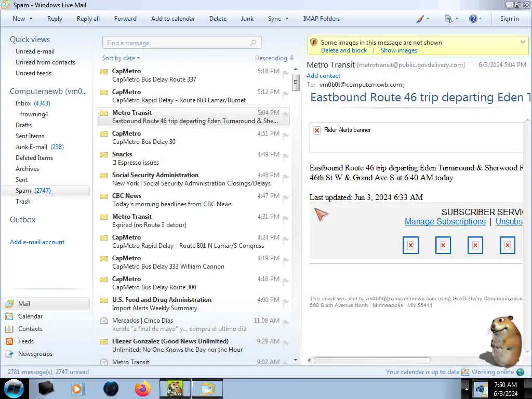Flag the CapMetro Bus Delay 30 message
The height and width of the screenshot is (399, 532).
tap(286, 135)
